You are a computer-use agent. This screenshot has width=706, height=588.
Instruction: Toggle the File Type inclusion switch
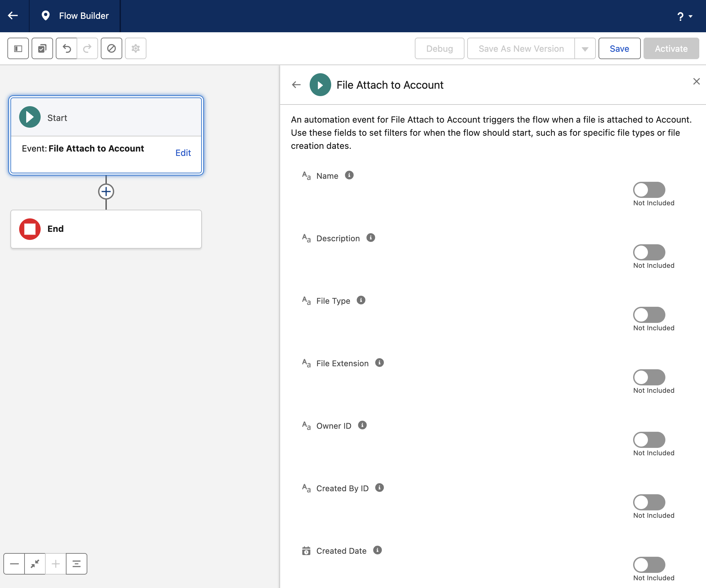[x=649, y=315]
